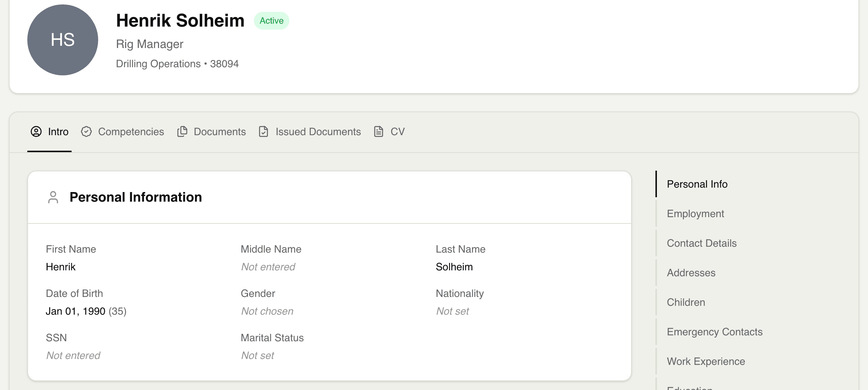This screenshot has height=390, width=868.
Task: Click the Active status badge
Action: pyautogui.click(x=271, y=21)
